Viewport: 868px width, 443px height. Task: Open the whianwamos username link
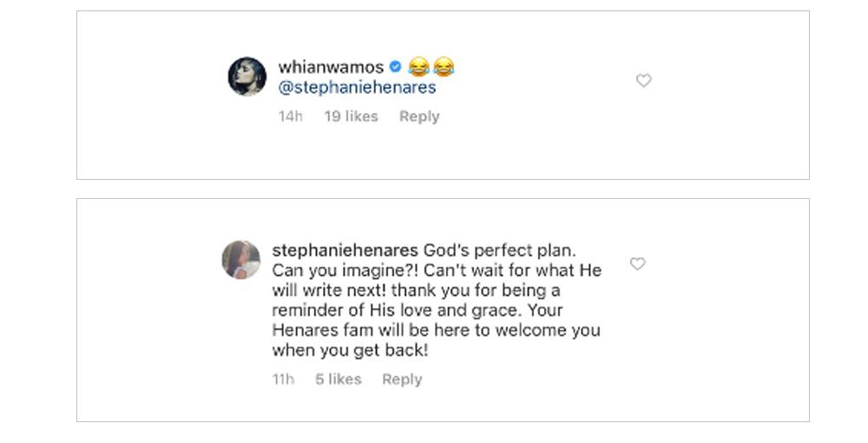pos(331,67)
